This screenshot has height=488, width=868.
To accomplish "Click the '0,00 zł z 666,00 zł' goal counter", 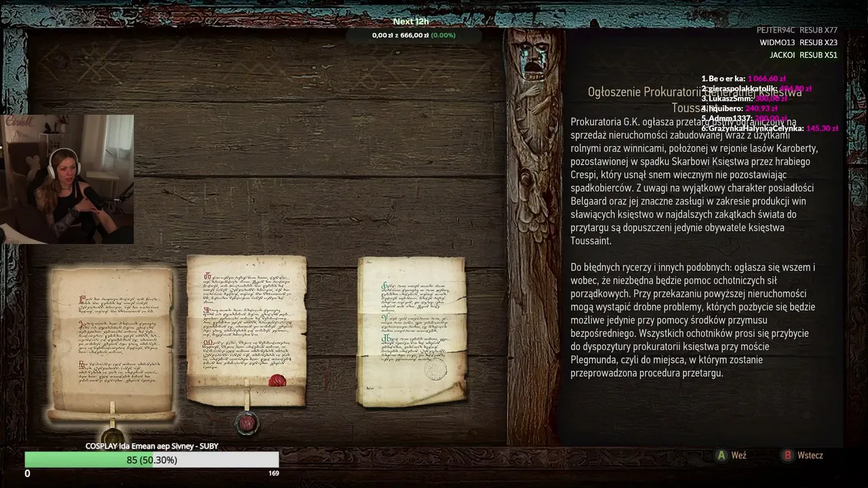I will (x=414, y=35).
